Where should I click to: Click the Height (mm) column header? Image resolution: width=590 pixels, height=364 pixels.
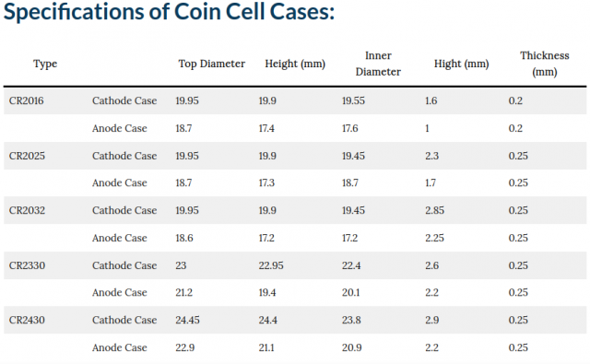click(x=295, y=64)
